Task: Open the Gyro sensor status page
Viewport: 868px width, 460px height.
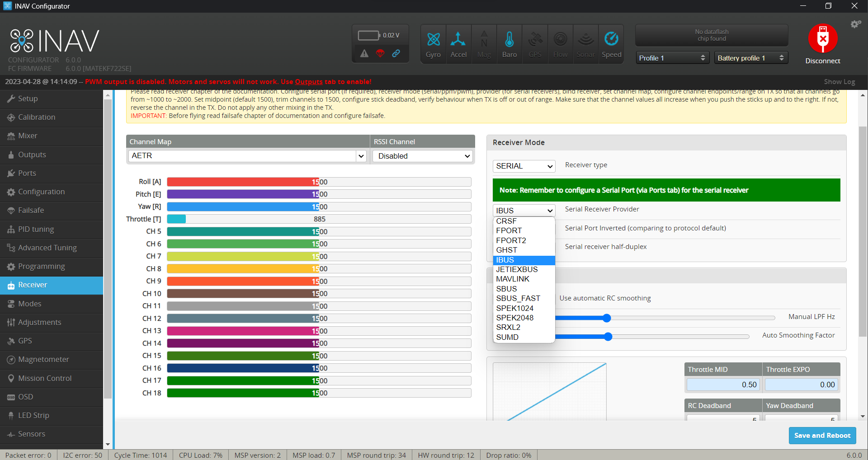Action: coord(433,43)
